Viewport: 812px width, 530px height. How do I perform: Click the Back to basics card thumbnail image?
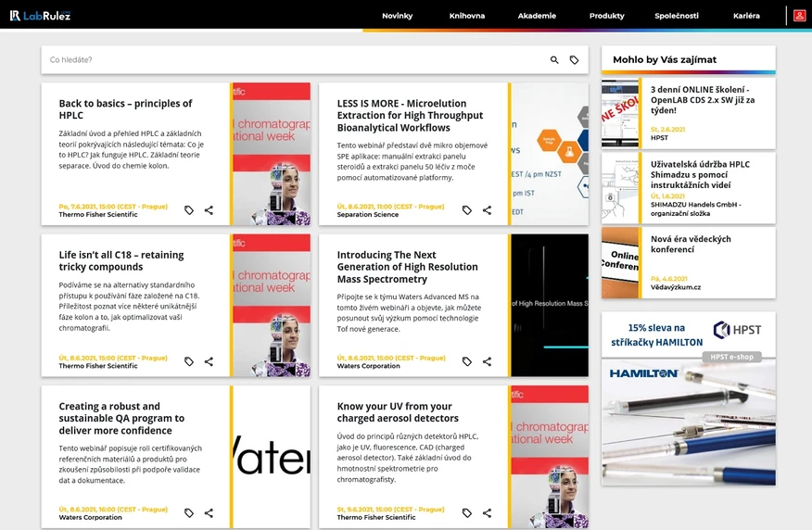point(272,154)
